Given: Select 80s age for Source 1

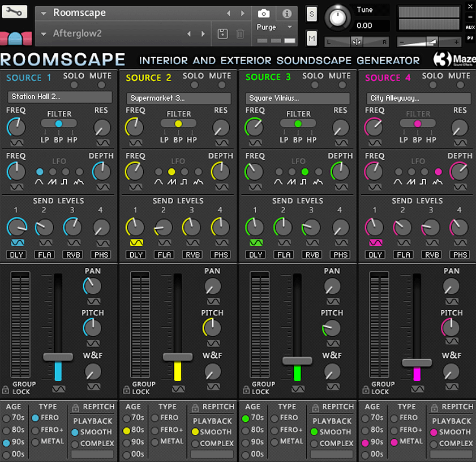Looking at the screenshot, I should tap(6, 430).
